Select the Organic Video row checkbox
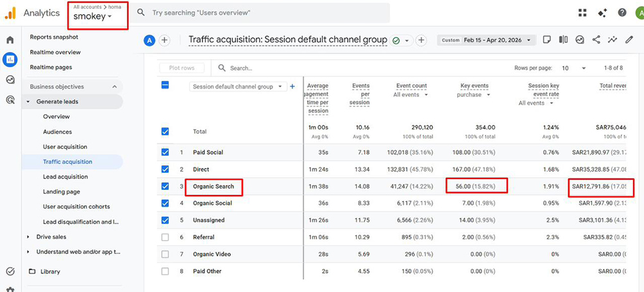Viewport: 644px width, 292px height. (x=165, y=254)
